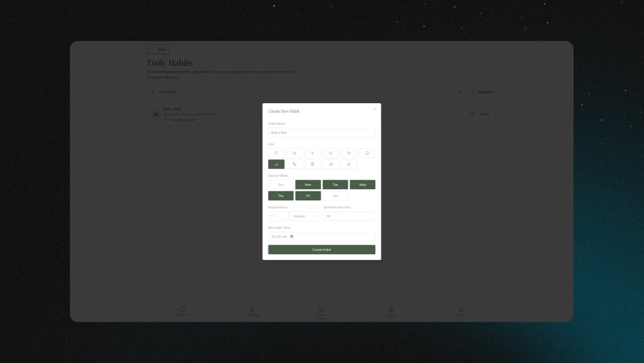The width and height of the screenshot is (644, 363).
Task: Deselect Mon in Days of Week
Action: click(x=308, y=184)
